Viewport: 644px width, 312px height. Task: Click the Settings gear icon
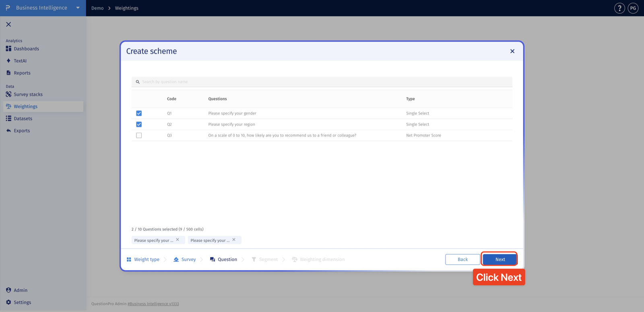(x=8, y=302)
